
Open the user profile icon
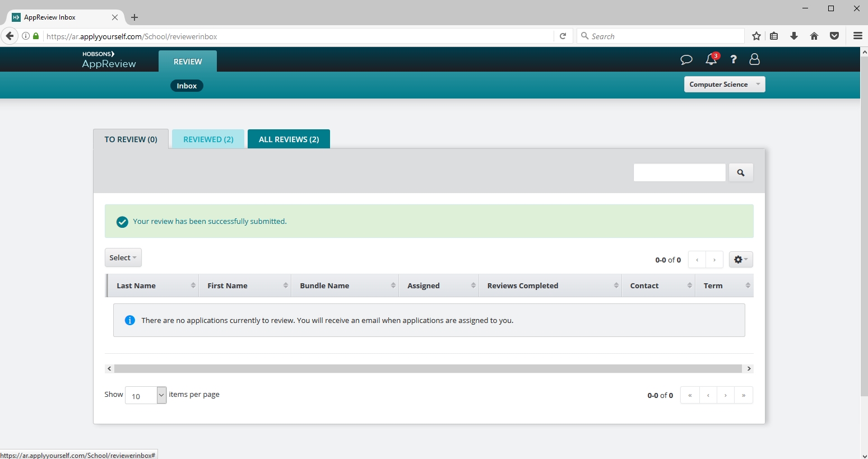click(754, 59)
